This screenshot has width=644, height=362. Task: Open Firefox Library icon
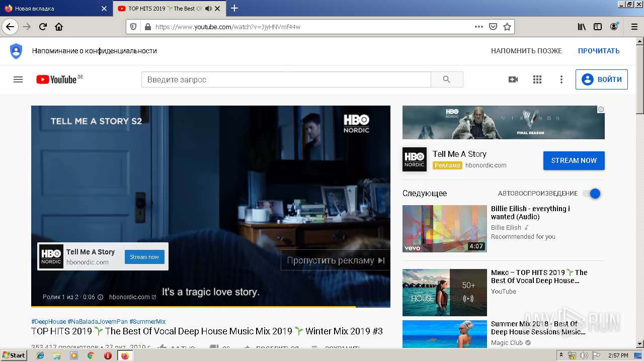[x=582, y=27]
